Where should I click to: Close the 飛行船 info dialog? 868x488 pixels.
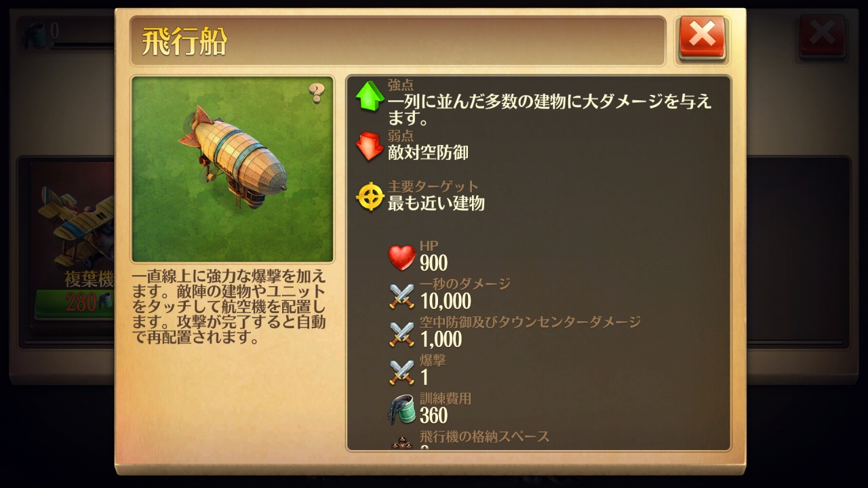703,38
